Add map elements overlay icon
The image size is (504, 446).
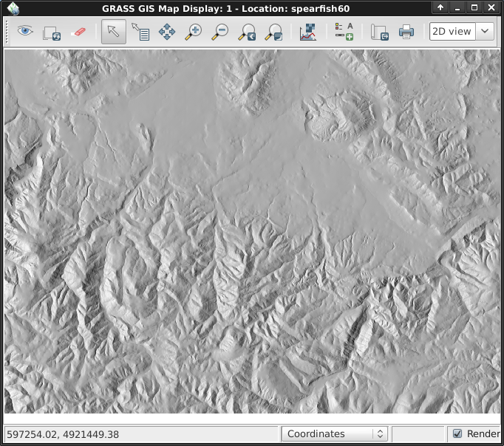[x=344, y=32]
